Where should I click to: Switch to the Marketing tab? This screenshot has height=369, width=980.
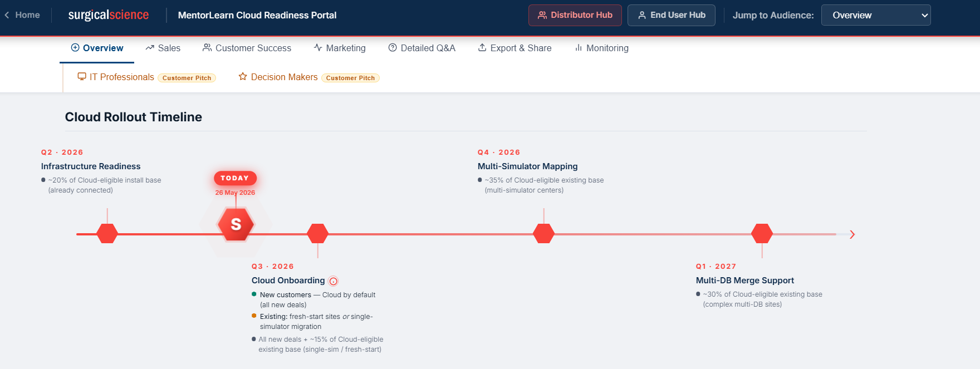(x=339, y=48)
